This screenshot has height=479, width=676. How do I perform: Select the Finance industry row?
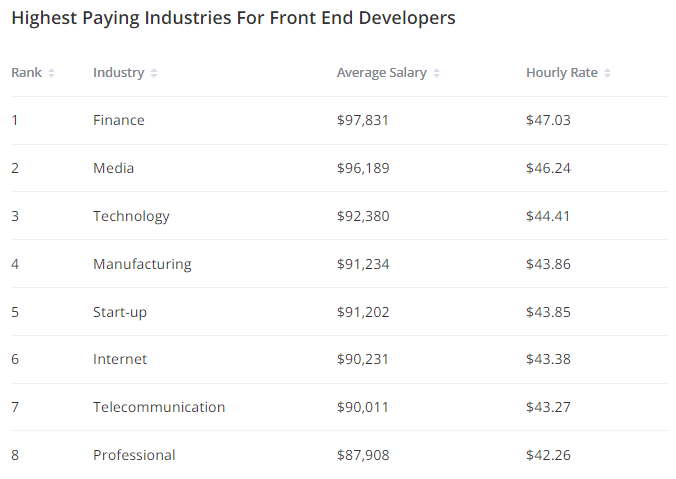[x=119, y=120]
